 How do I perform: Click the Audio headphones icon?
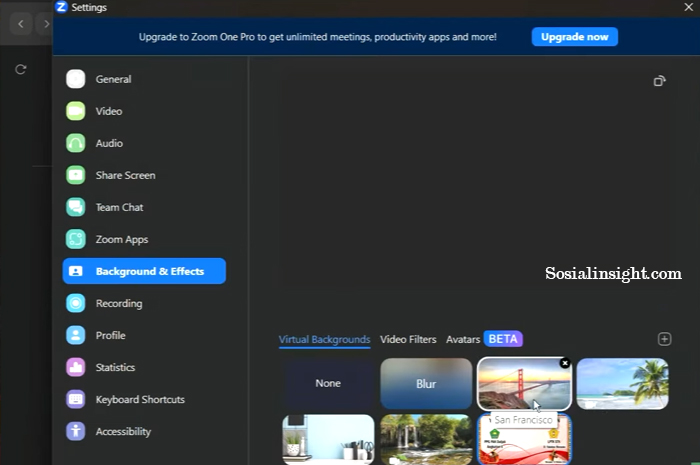coord(75,143)
